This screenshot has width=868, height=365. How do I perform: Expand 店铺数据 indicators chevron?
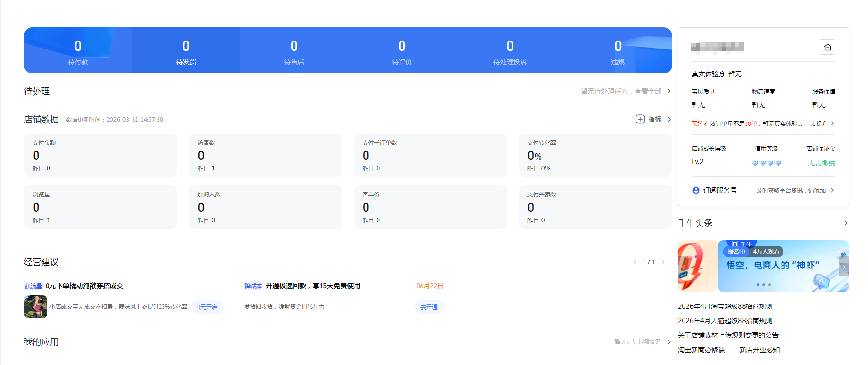(x=669, y=119)
